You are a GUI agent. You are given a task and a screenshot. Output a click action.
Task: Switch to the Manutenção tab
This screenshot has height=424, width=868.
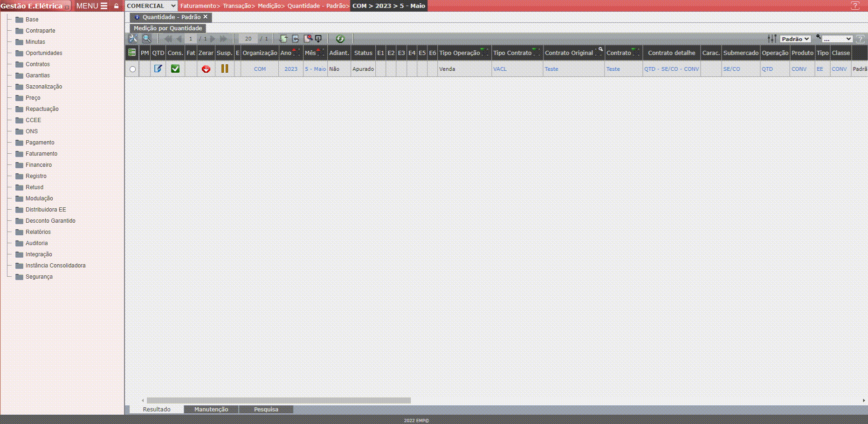[211, 410]
